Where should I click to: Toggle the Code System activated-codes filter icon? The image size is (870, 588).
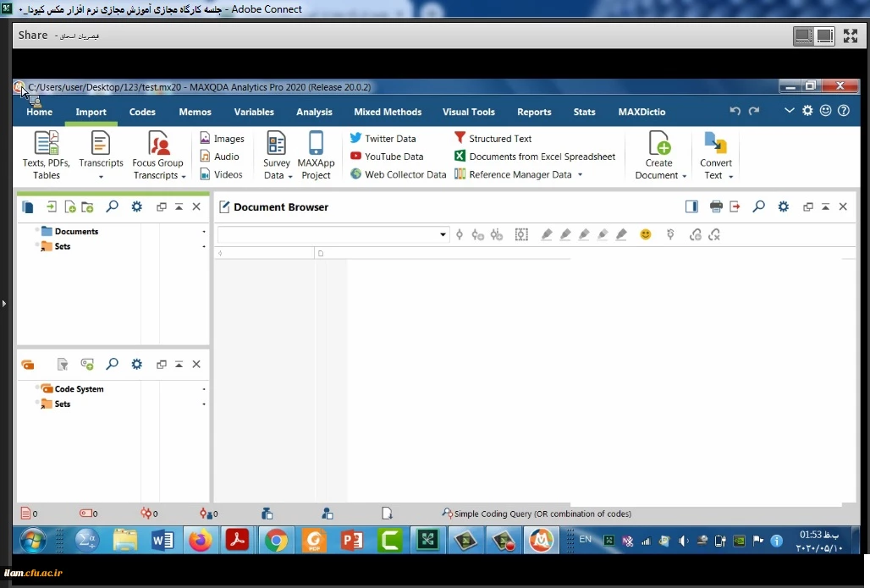[62, 365]
